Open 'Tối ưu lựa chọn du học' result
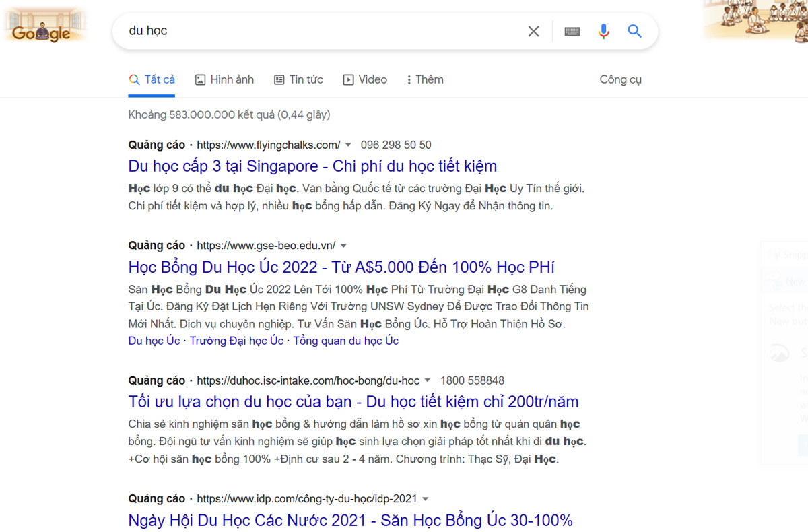The height and width of the screenshot is (532, 808). 353,402
